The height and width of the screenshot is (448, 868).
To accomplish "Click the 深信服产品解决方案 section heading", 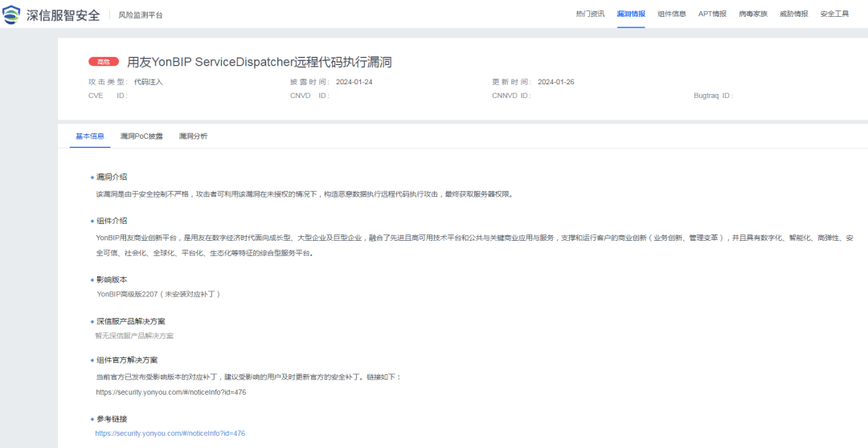I will coord(131,321).
